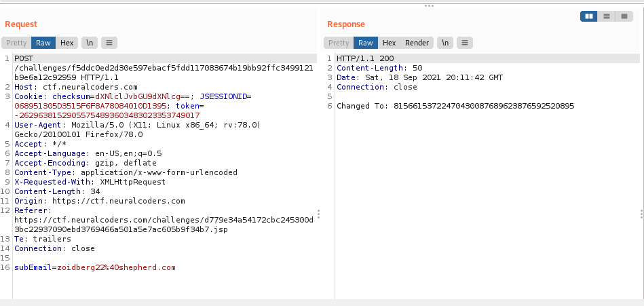Viewport: 644px width, 306px height.
Task: Switch Request panel to Pretty view
Action: click(x=16, y=43)
